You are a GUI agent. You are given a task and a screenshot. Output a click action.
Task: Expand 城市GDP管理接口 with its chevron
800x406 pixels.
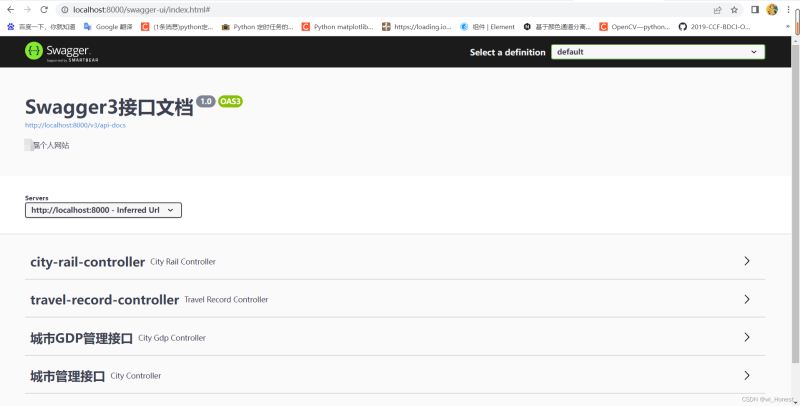point(746,337)
